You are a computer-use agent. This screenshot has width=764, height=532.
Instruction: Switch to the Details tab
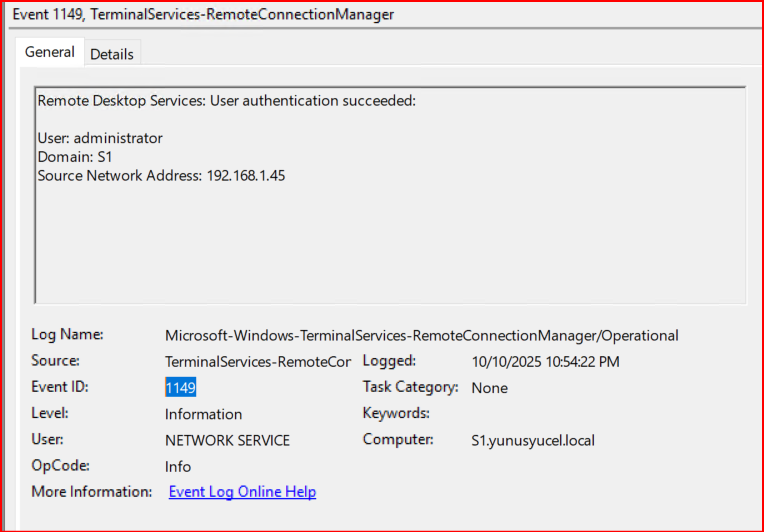point(111,54)
